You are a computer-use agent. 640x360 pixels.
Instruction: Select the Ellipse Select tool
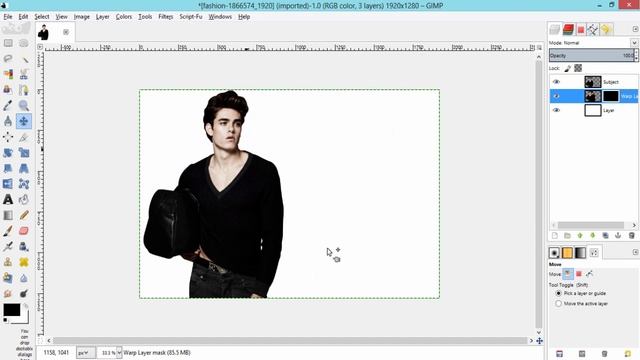pos(24,43)
